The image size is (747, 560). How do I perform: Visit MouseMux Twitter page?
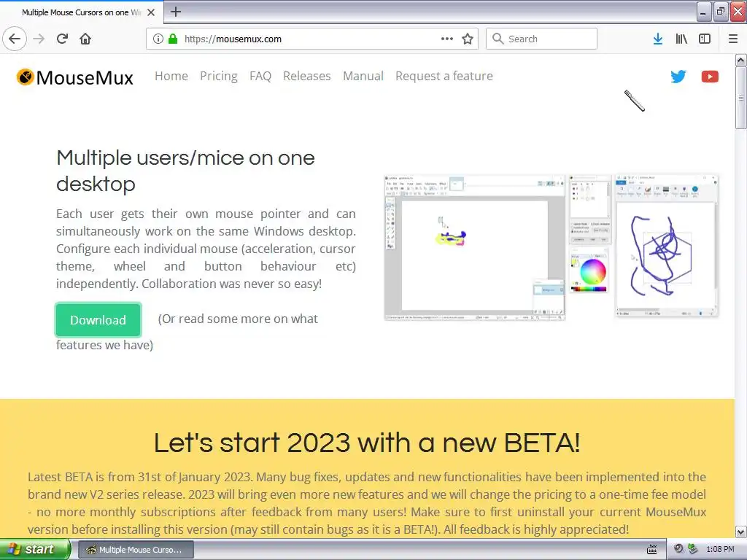[x=678, y=77]
